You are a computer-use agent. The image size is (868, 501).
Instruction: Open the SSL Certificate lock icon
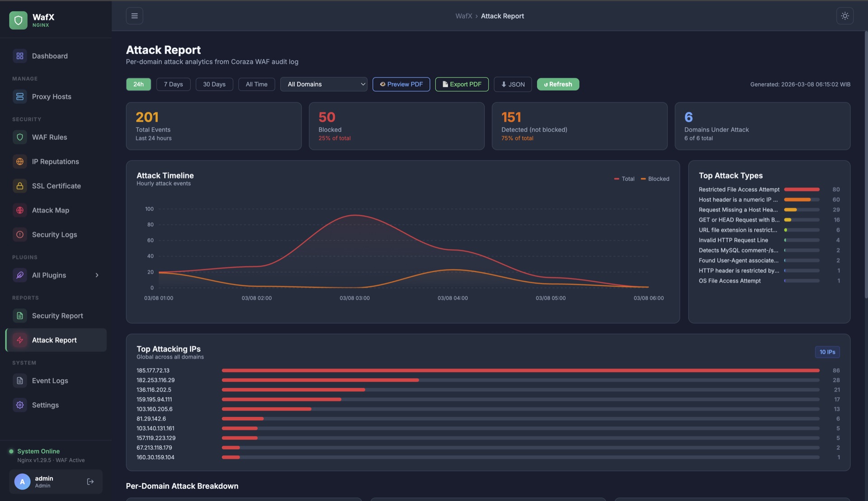point(19,186)
